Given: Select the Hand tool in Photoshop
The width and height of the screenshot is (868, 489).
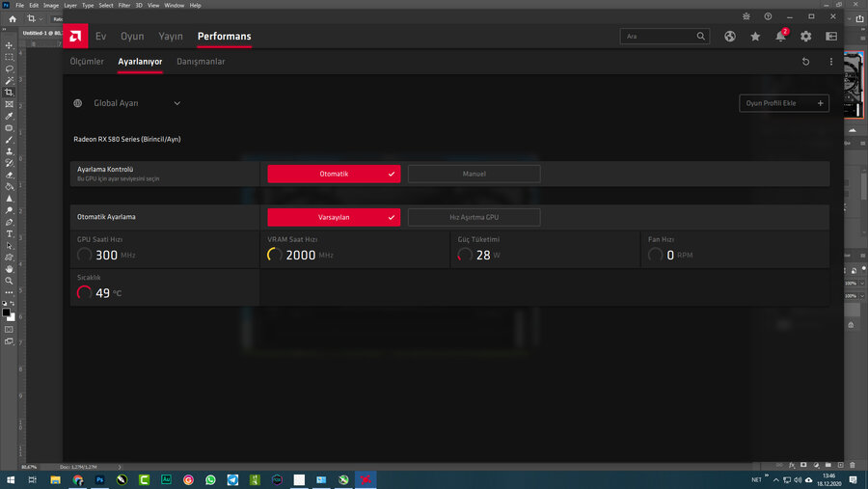Looking at the screenshot, I should pyautogui.click(x=9, y=269).
